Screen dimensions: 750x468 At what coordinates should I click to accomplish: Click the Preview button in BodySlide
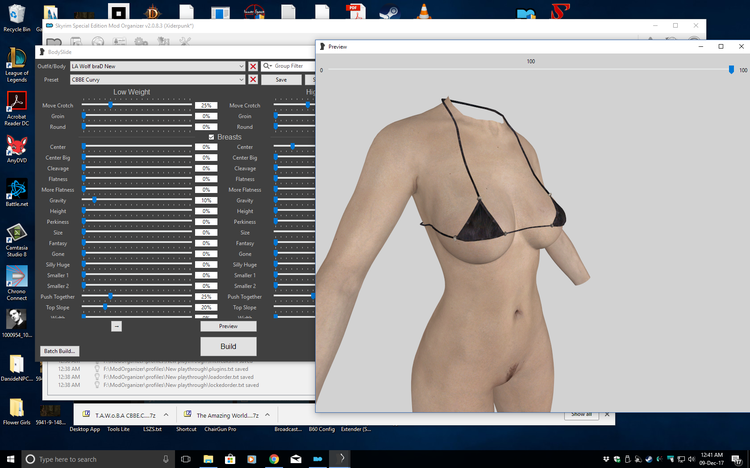(228, 326)
